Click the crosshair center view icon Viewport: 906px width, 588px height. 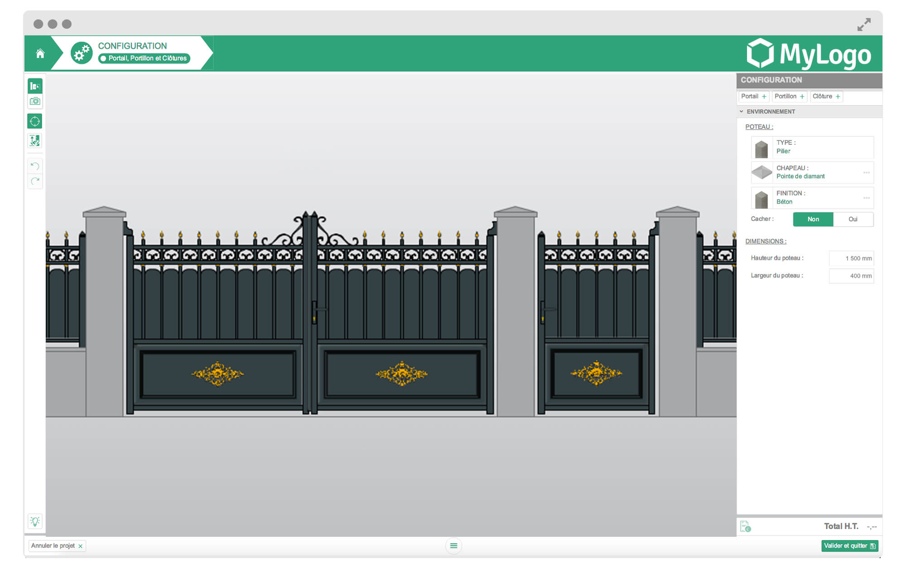35,121
